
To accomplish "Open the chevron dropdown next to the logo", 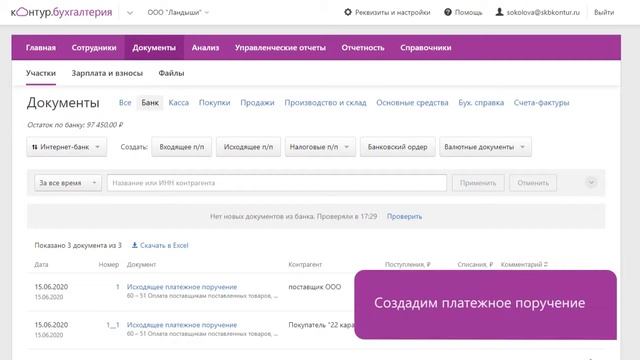I will tap(130, 13).
